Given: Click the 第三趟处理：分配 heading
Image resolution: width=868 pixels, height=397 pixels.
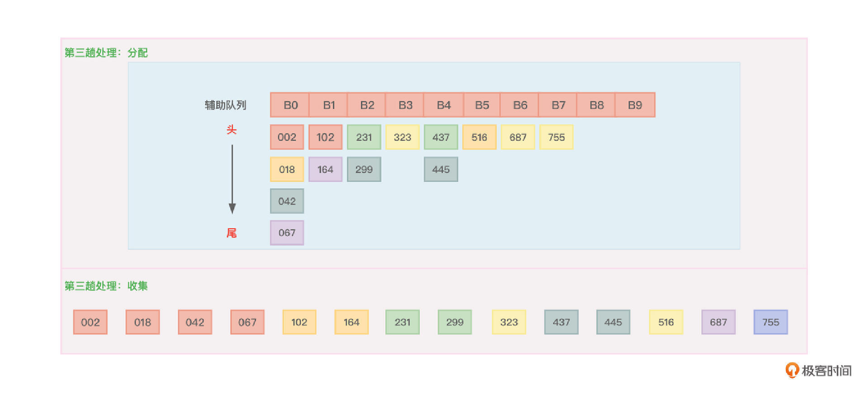Looking at the screenshot, I should pos(106,53).
